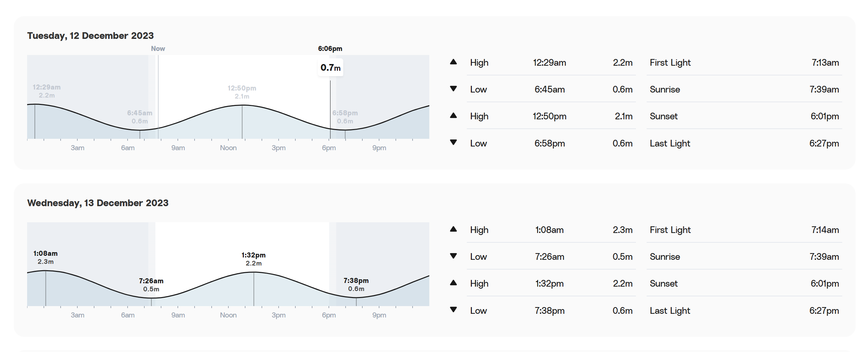
Task: Click the 1:08am 2.3m label on Wednesday's chart
Action: coord(46,257)
